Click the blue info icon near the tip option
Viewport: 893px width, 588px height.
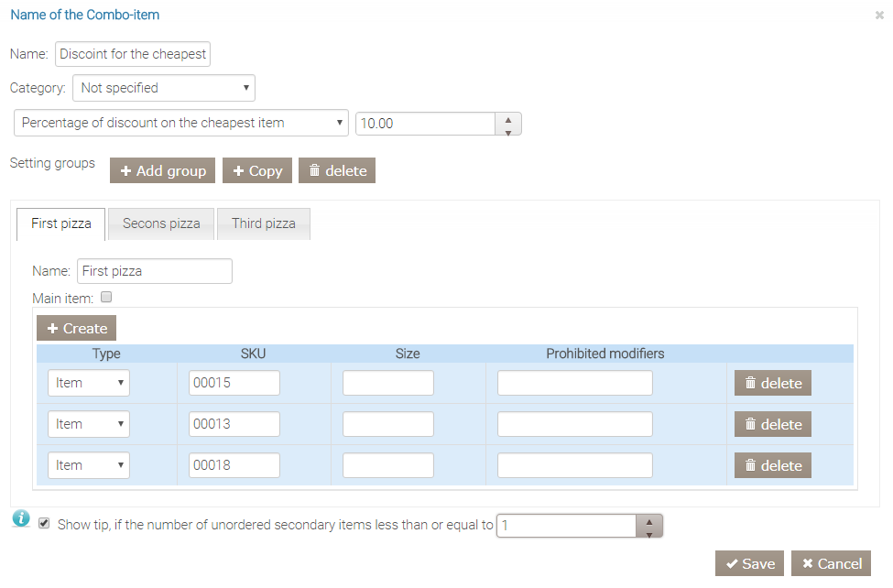click(22, 518)
